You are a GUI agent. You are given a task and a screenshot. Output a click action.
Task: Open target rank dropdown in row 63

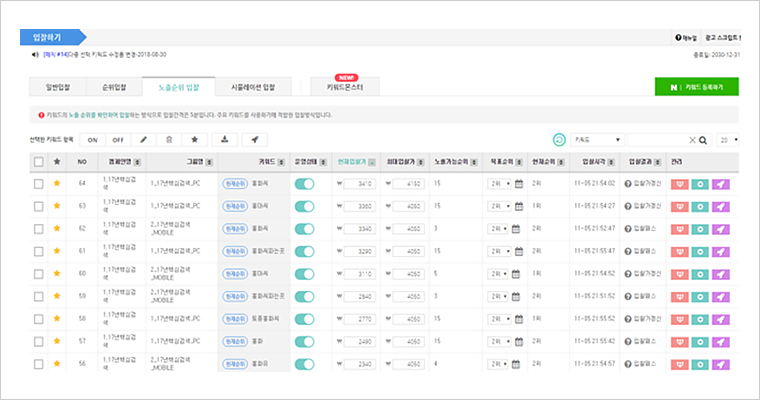499,207
